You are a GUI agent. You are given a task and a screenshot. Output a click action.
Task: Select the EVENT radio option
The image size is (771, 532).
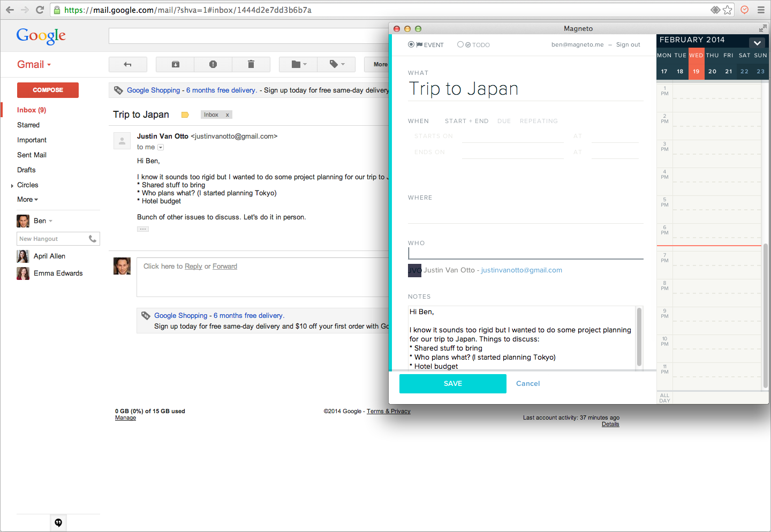point(411,44)
